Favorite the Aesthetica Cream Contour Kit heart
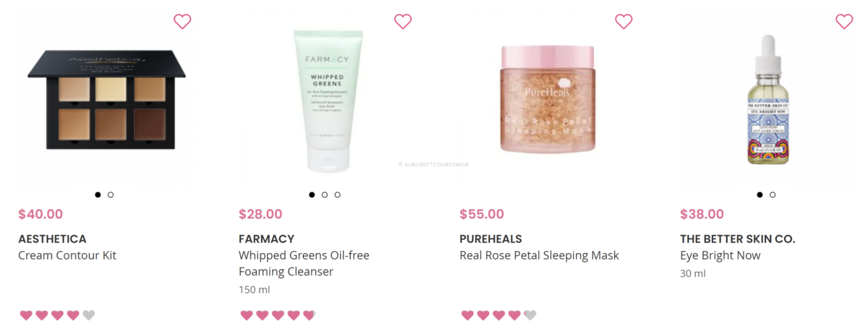This screenshot has width=868, height=329. tap(182, 22)
